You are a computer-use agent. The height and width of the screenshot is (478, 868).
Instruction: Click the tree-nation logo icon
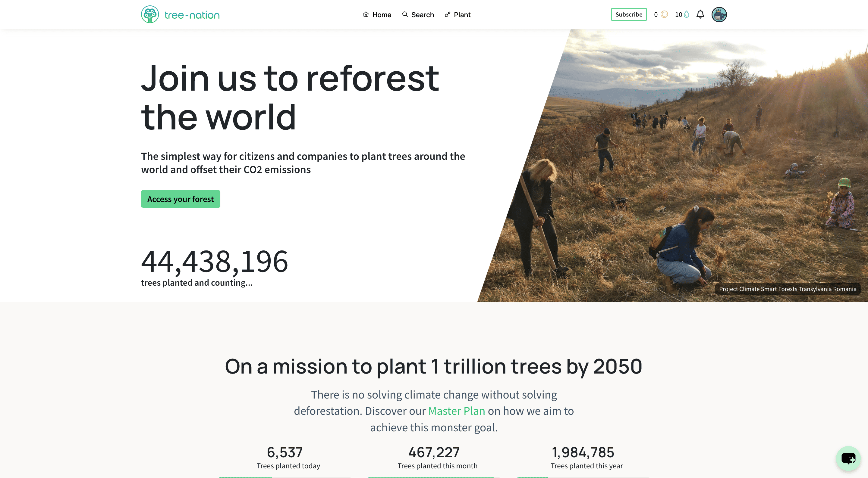pyautogui.click(x=149, y=14)
